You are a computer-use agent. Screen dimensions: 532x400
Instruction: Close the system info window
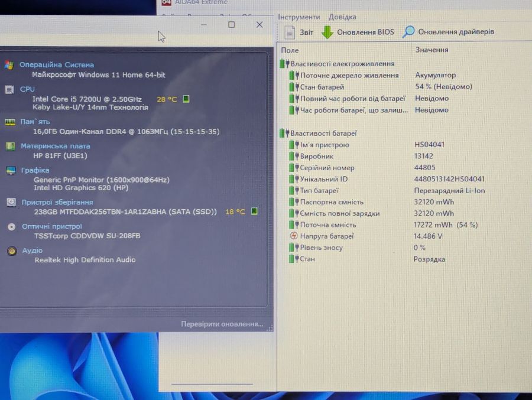(259, 24)
